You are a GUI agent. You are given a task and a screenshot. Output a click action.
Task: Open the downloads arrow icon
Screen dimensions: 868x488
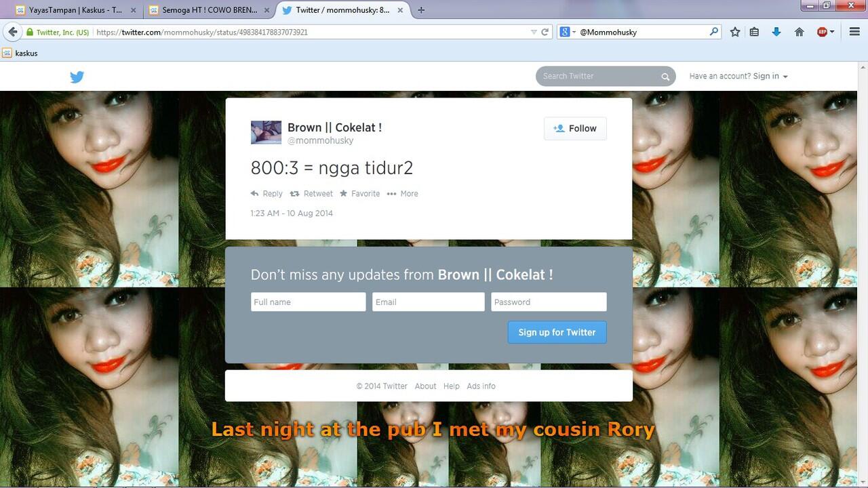pos(776,32)
